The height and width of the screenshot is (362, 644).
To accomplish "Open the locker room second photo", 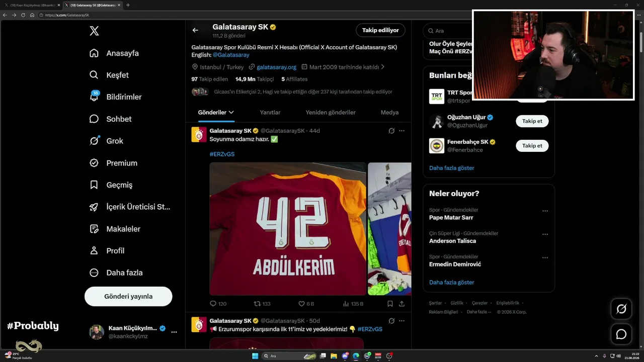I will coord(389,229).
